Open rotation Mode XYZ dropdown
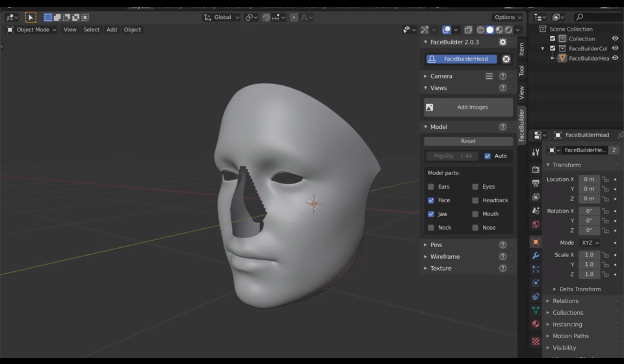The height and width of the screenshot is (364, 624). (590, 243)
